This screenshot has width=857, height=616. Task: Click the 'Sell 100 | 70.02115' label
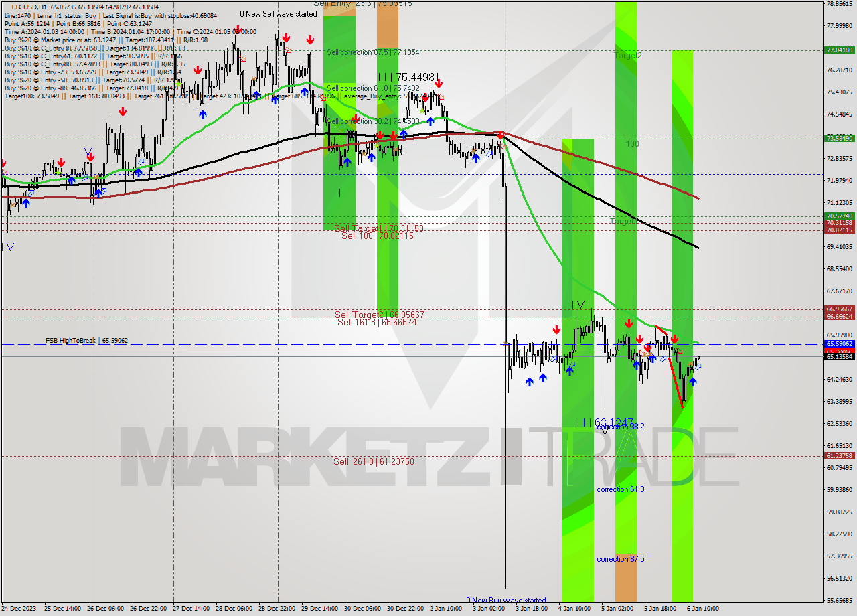point(378,236)
